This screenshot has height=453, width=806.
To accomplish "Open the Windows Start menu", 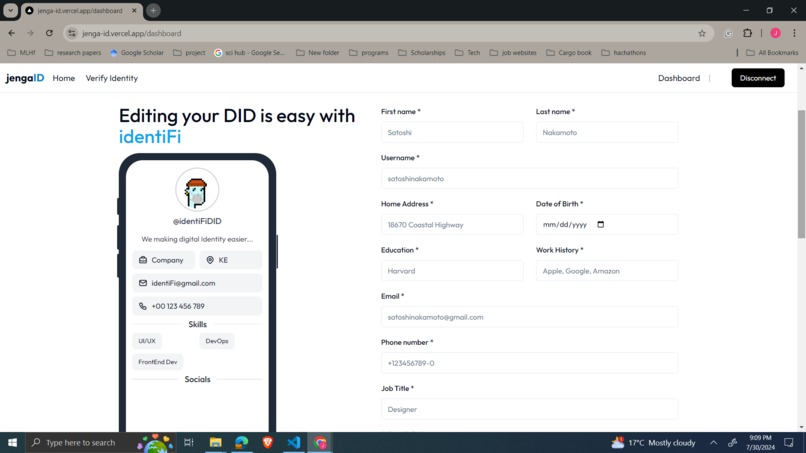I will tap(12, 442).
